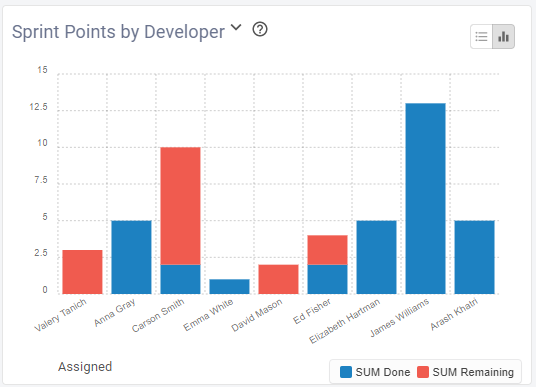The width and height of the screenshot is (536, 387).
Task: Click the blue SUM Done legend swatch
Action: point(346,372)
